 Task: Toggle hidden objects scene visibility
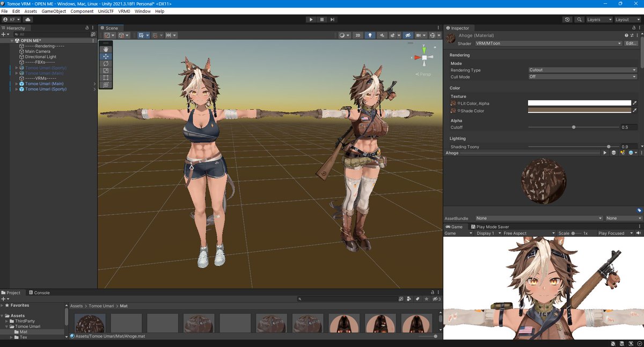pos(408,35)
